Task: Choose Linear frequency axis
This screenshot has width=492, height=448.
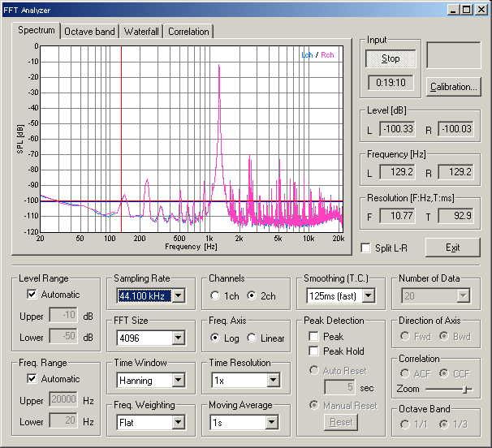Action: click(252, 338)
